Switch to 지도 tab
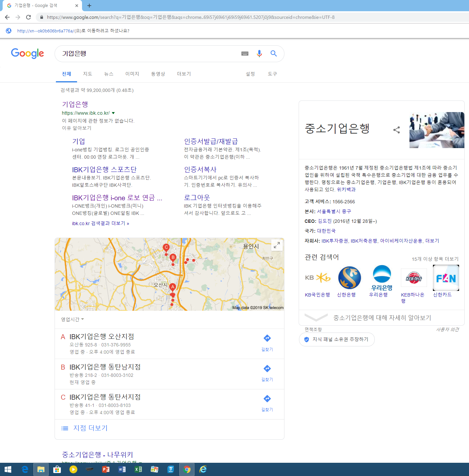This screenshot has height=476, width=469. point(88,74)
